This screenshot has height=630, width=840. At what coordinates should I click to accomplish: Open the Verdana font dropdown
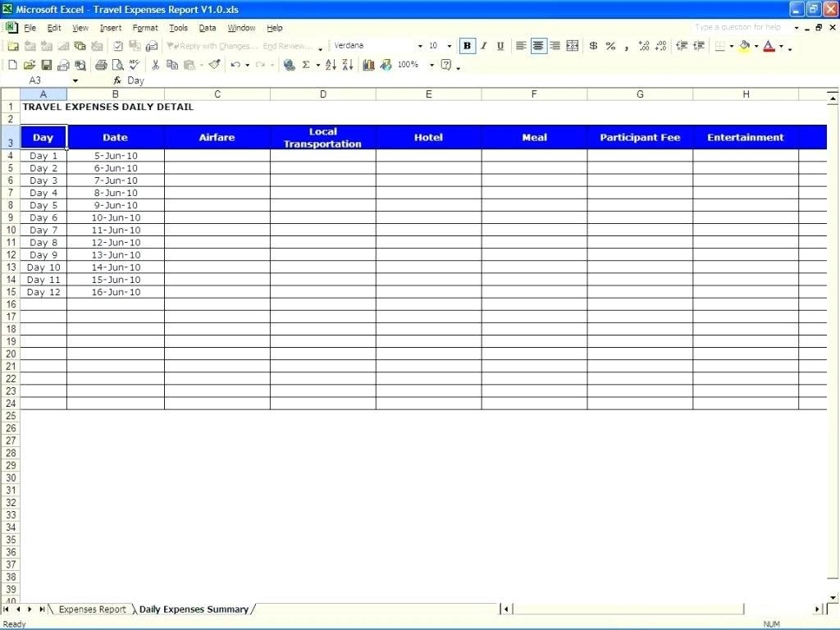420,46
